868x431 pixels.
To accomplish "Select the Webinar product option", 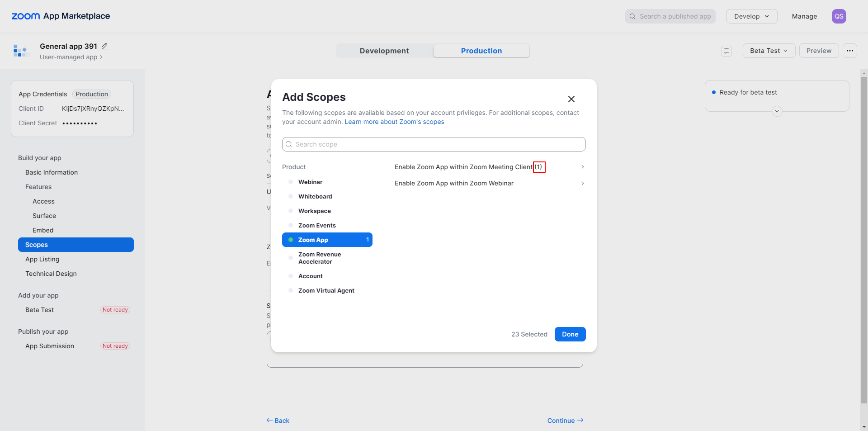I will point(310,182).
